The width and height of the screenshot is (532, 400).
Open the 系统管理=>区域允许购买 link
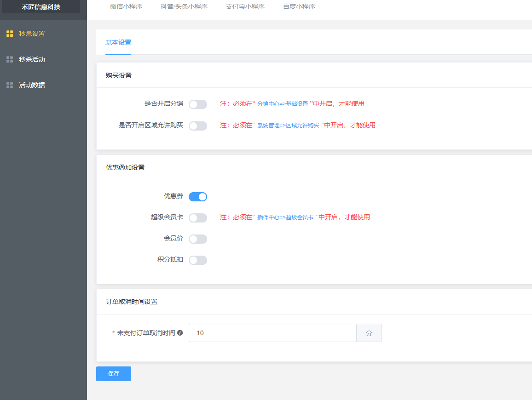[x=288, y=126]
